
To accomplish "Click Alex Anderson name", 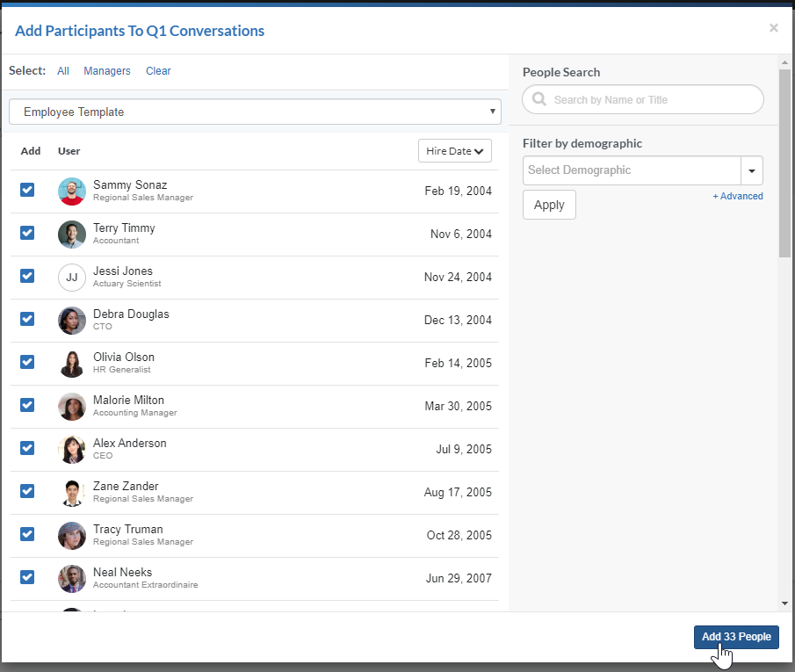I will click(x=130, y=444).
